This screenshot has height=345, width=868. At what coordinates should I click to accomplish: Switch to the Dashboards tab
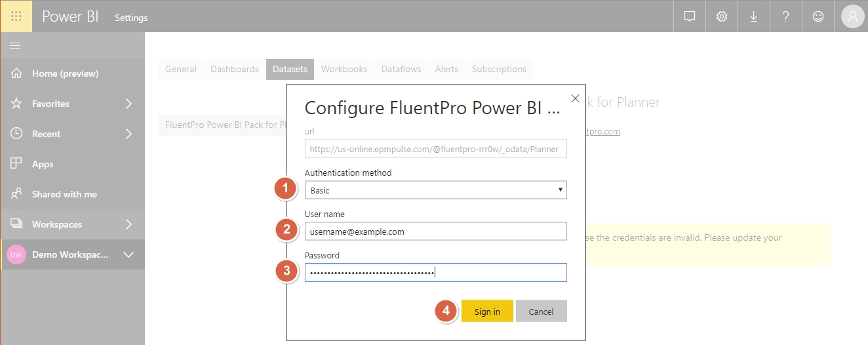pos(235,69)
